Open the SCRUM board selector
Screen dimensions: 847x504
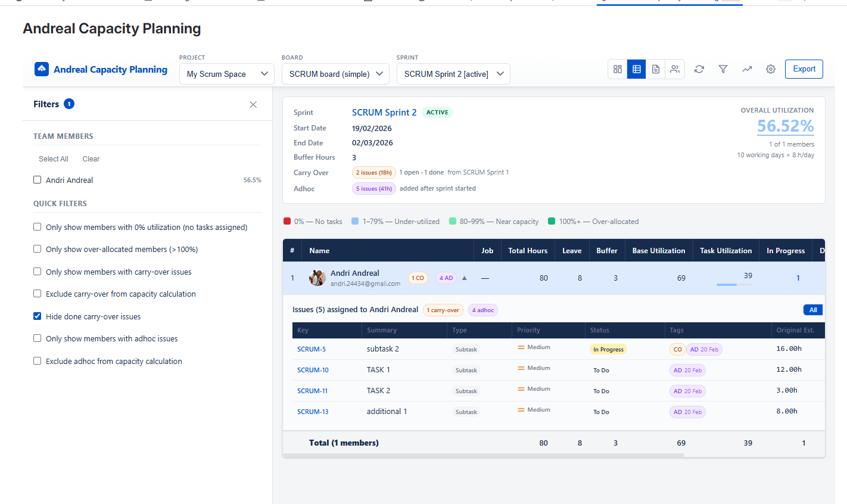335,74
